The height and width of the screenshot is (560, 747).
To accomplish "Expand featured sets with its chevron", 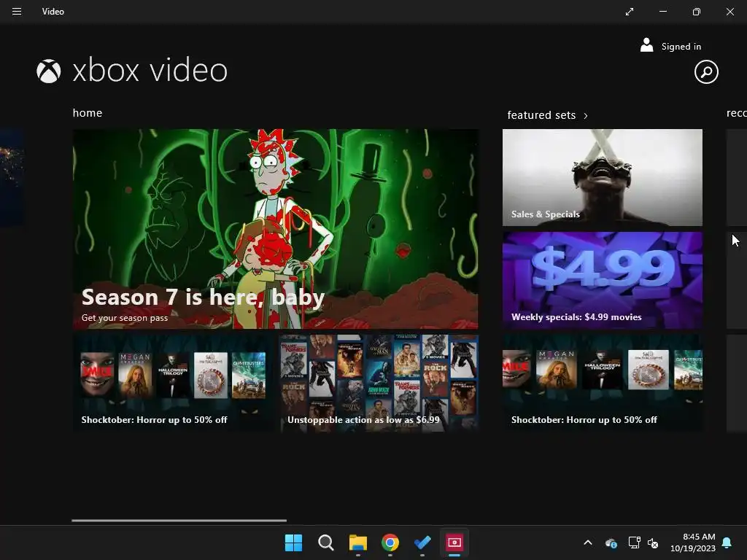I will point(586,116).
